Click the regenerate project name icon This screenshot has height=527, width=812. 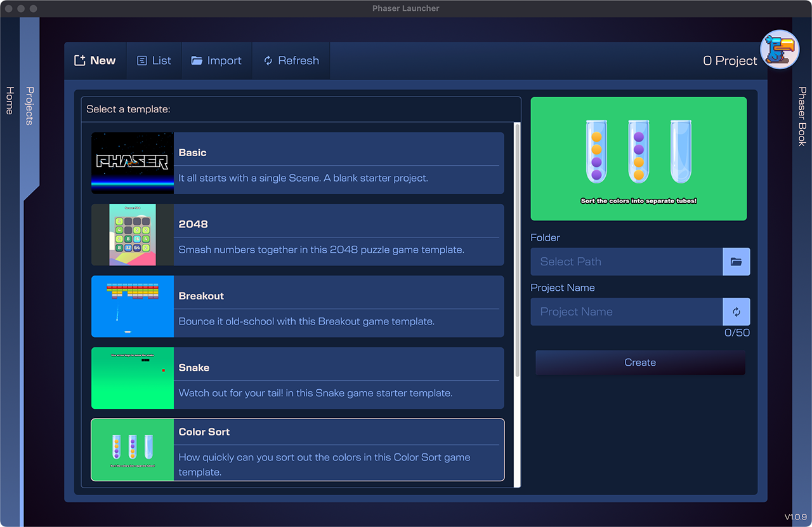[736, 312]
